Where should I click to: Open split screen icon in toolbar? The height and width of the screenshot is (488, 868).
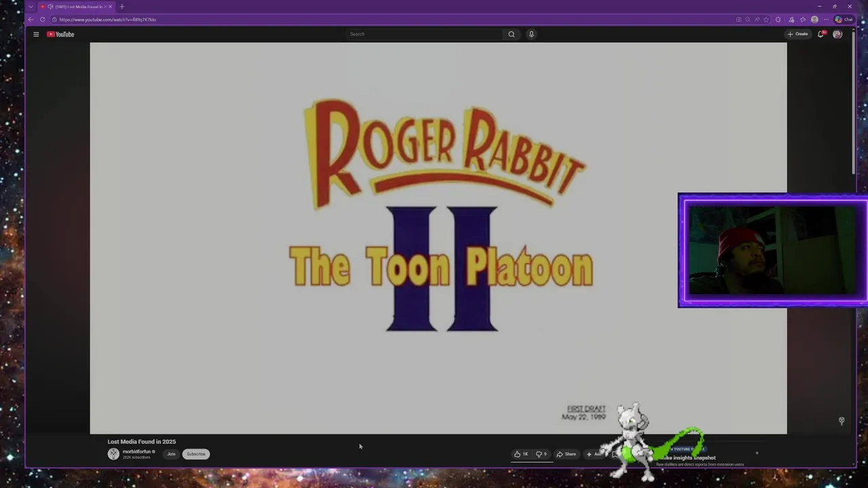click(738, 20)
